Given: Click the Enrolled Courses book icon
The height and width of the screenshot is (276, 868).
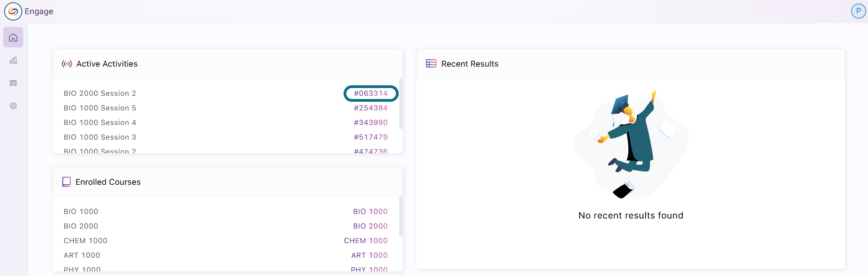Looking at the screenshot, I should click(67, 182).
